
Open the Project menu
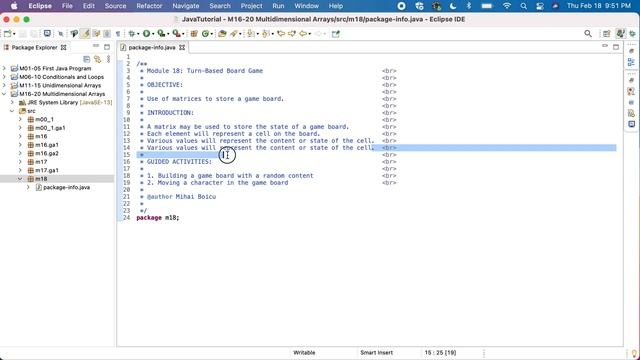point(251,6)
